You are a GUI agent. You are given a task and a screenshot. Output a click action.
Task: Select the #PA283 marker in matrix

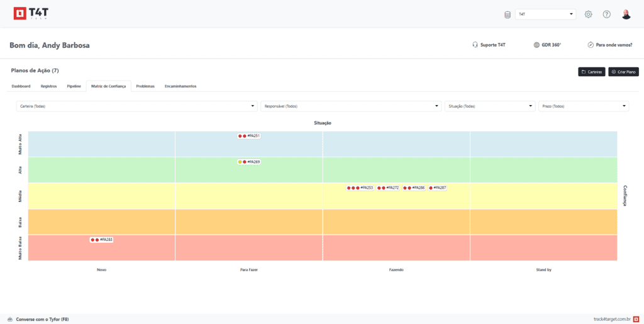(102, 240)
